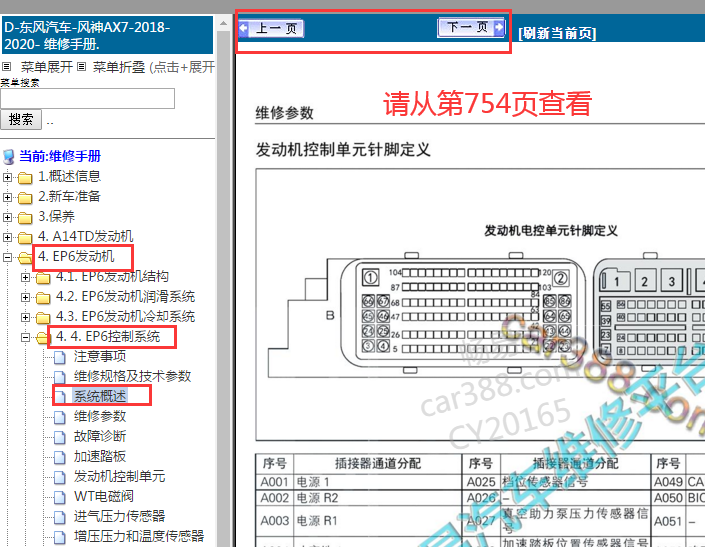This screenshot has width=705, height=547.
Task: Click page icon beside 系统概述
Action: click(x=60, y=397)
